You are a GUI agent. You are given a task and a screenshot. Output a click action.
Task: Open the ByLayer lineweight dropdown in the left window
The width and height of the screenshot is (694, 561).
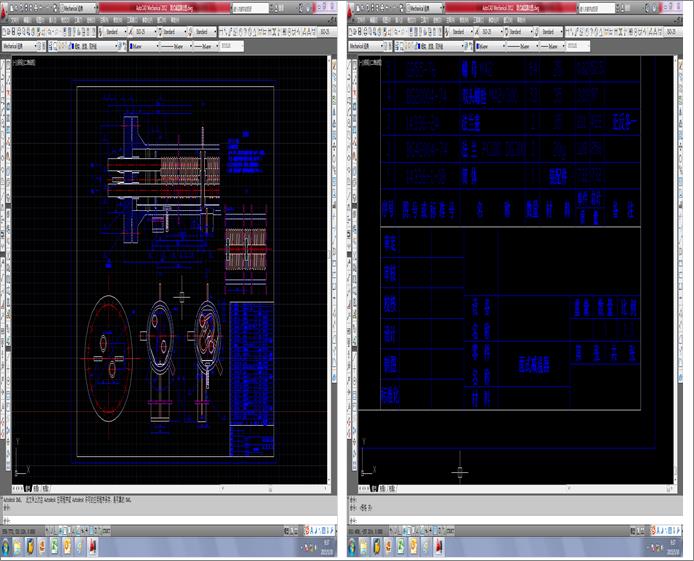pyautogui.click(x=207, y=46)
